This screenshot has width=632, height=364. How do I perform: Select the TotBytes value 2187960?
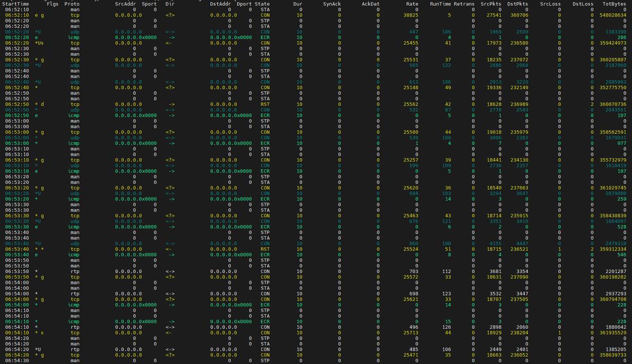click(x=616, y=65)
